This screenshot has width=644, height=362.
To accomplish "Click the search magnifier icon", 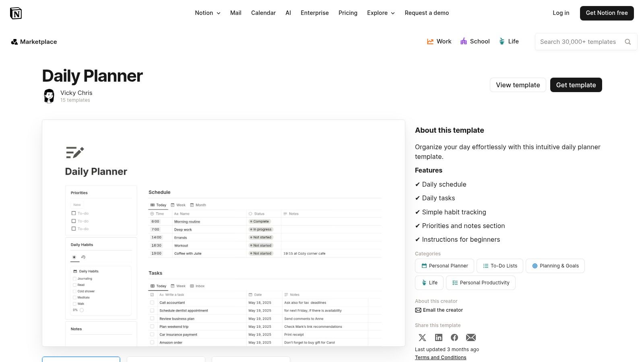I will (x=627, y=42).
